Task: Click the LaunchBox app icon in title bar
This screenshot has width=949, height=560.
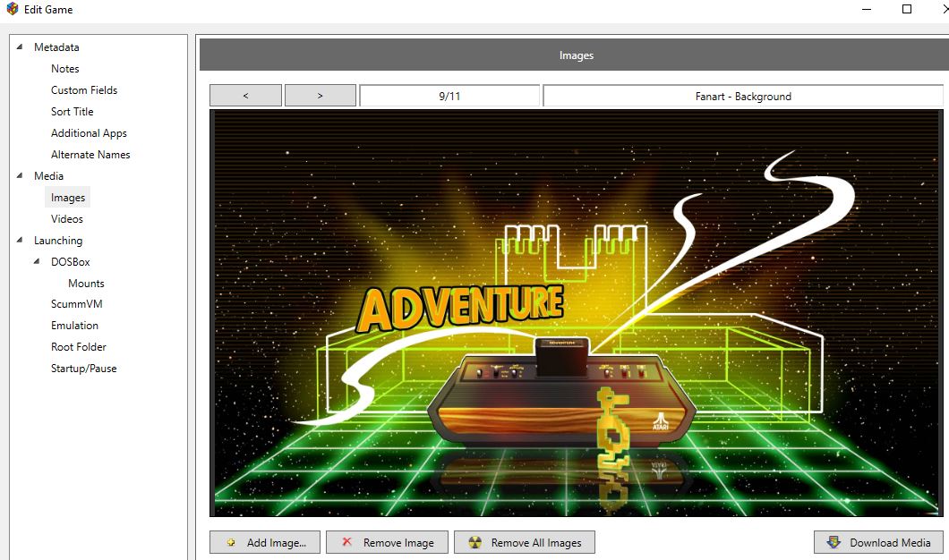Action: (13, 9)
